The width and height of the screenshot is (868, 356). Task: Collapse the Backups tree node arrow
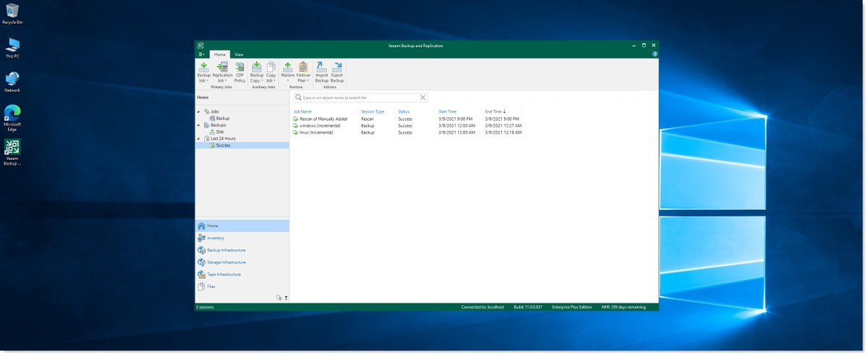coord(199,125)
